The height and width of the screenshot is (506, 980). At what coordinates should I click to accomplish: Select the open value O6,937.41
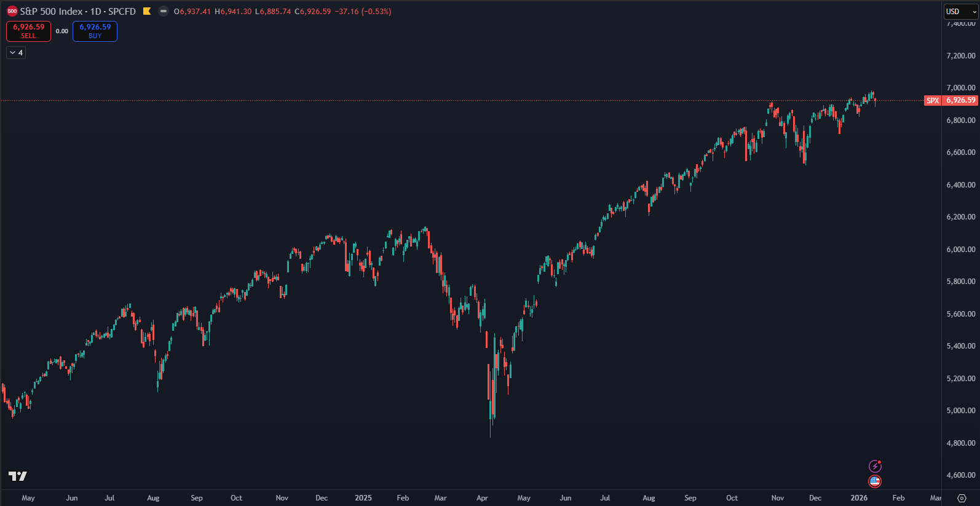click(192, 12)
